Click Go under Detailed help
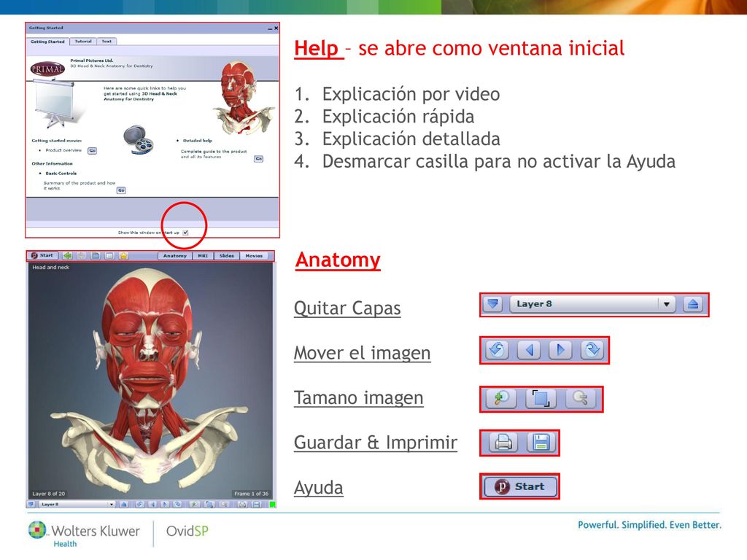Screen dimensions: 747x560 point(259,158)
